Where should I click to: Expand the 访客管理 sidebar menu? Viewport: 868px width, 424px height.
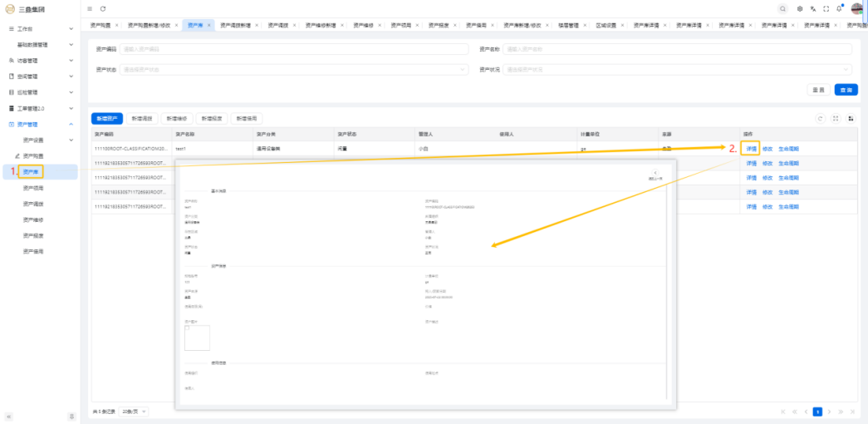[x=71, y=61]
